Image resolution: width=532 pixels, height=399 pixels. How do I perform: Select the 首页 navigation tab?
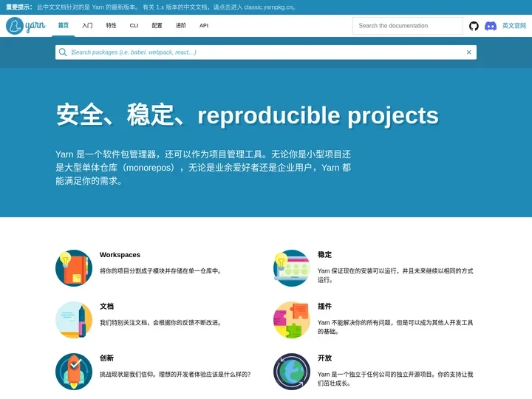[64, 25]
